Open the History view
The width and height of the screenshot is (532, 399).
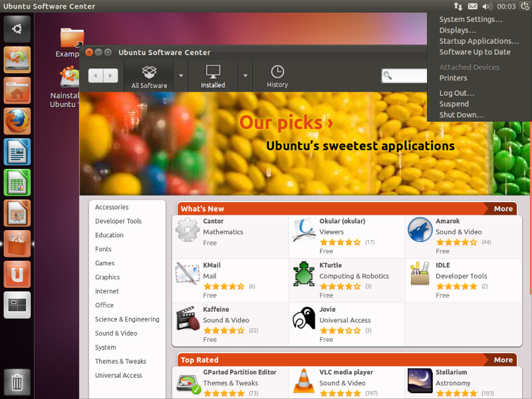[x=277, y=76]
